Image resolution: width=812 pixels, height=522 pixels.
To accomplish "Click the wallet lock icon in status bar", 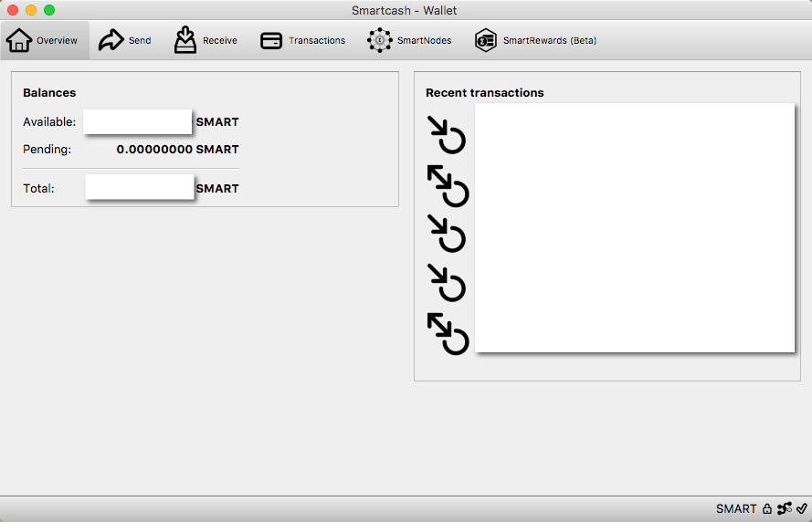I will [767, 509].
